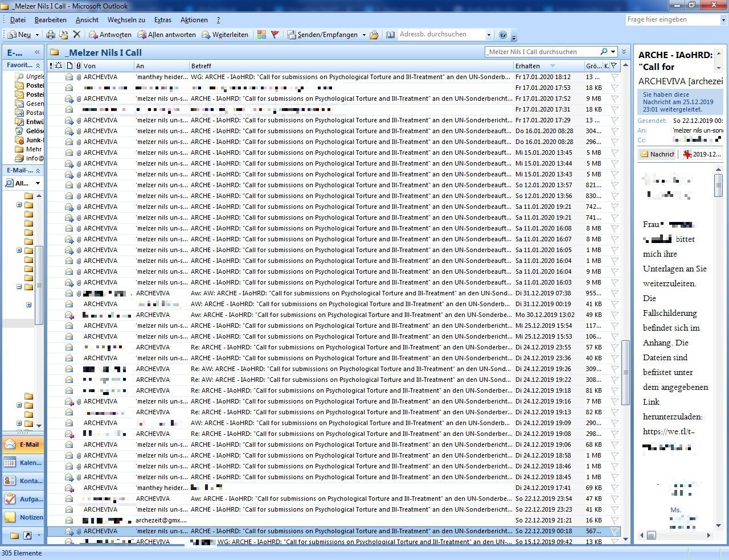Open the 2019-12... PDF attachment

(702, 154)
